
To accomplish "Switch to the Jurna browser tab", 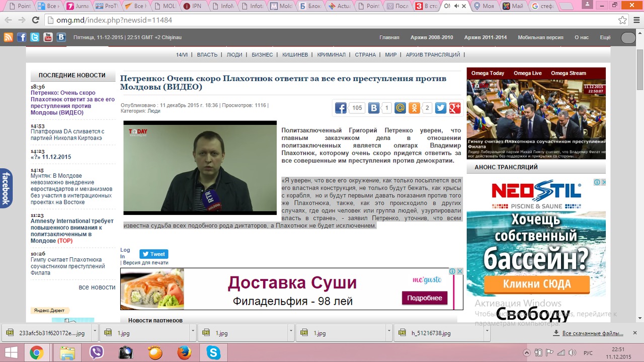I will (78, 6).
